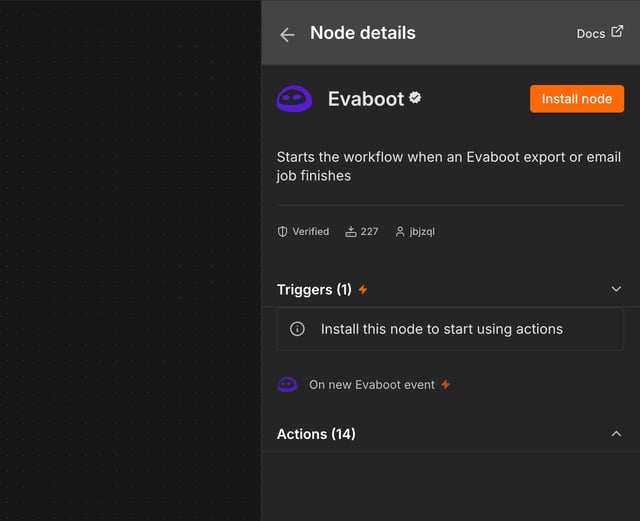Expand the Actions (14) section chevron
640x521 pixels.
click(x=616, y=434)
